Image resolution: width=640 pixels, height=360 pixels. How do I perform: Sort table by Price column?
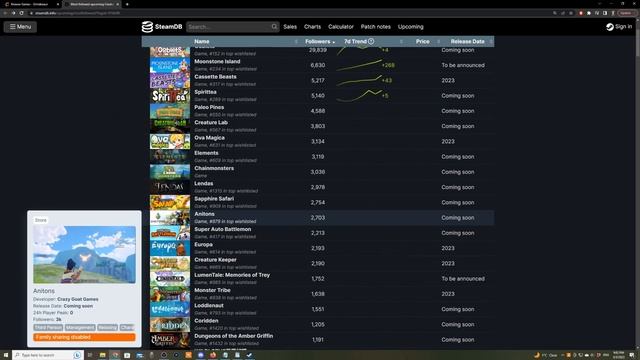(422, 41)
